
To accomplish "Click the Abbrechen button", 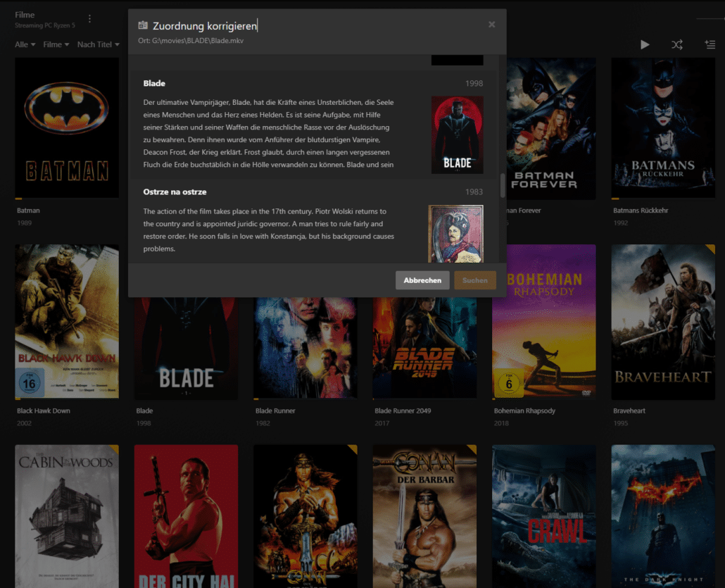I will tap(422, 280).
